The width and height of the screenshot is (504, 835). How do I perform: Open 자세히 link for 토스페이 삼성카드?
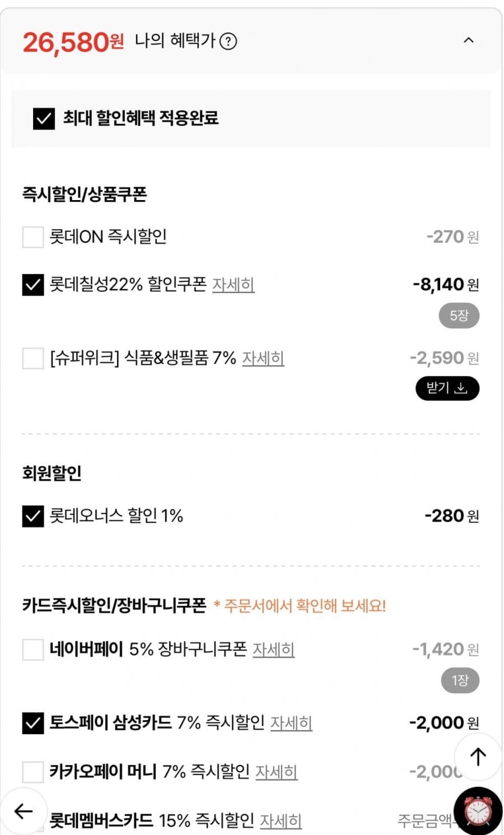pyautogui.click(x=291, y=723)
